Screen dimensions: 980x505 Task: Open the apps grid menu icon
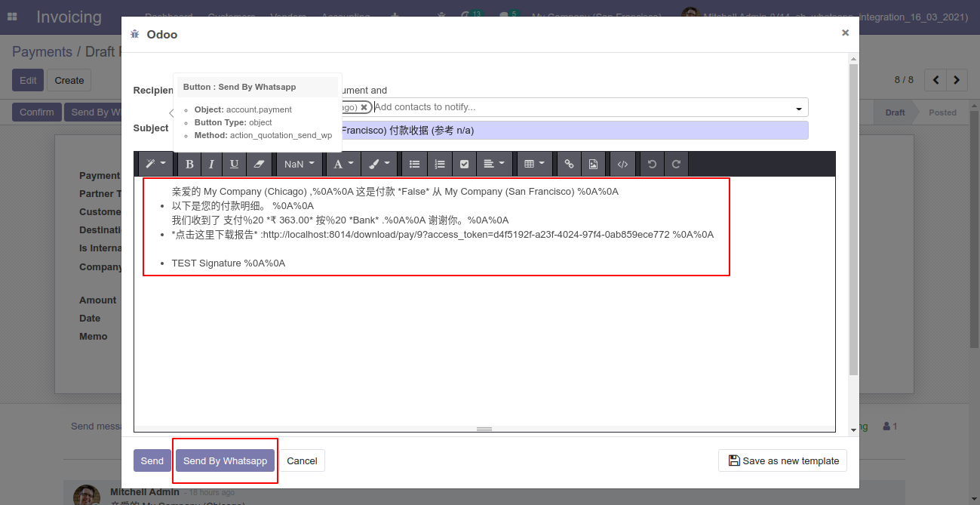pyautogui.click(x=12, y=17)
